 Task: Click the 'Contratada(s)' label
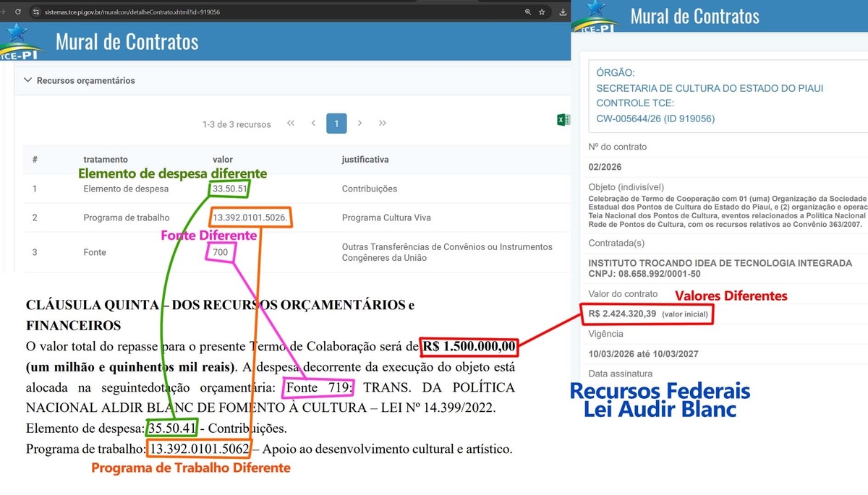pos(616,243)
